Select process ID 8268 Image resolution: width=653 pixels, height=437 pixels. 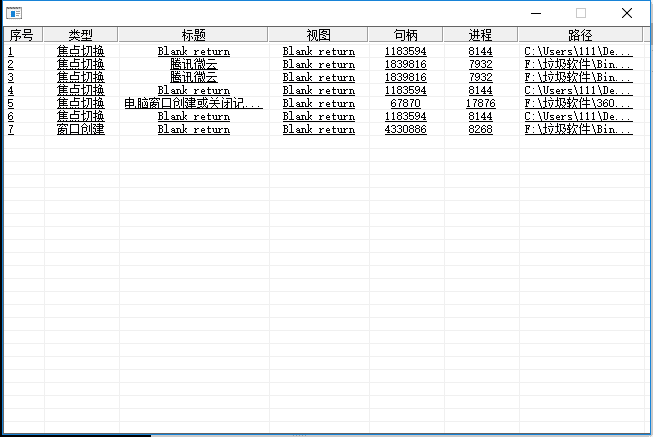(x=480, y=129)
